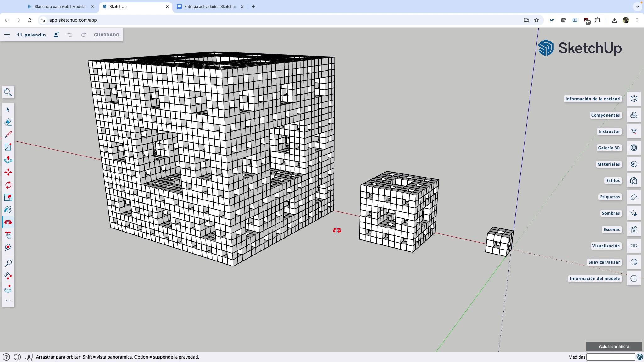Open the Materials panel
The image size is (644, 362).
click(x=634, y=164)
